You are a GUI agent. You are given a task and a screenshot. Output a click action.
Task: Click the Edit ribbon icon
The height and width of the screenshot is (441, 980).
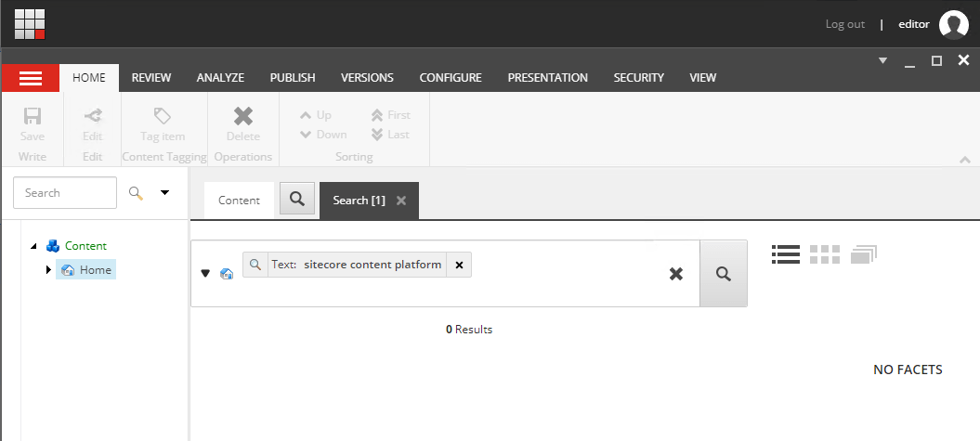click(x=93, y=115)
